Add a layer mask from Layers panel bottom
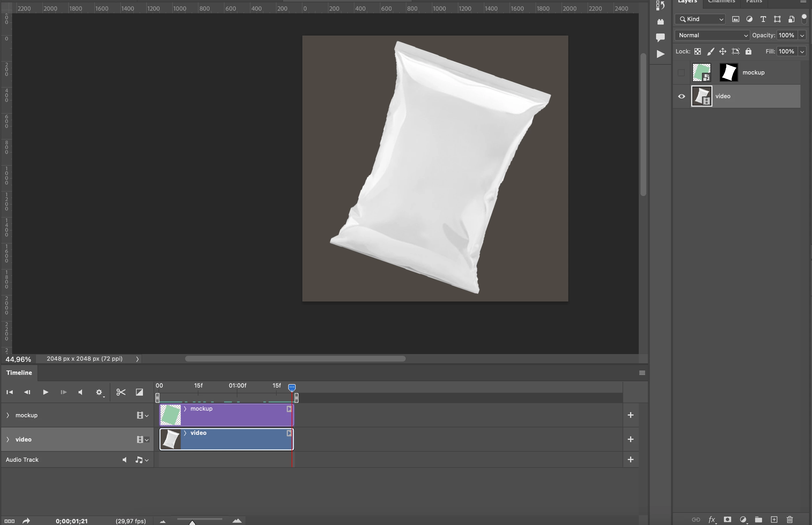Screen dimensions: 812x525 (x=727, y=520)
